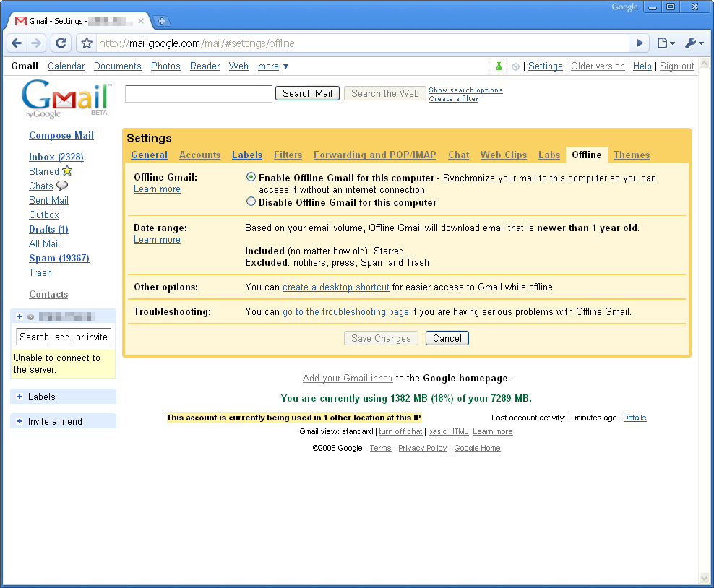Go back with the browser back arrow
The height and width of the screenshot is (588, 714).
(17, 43)
